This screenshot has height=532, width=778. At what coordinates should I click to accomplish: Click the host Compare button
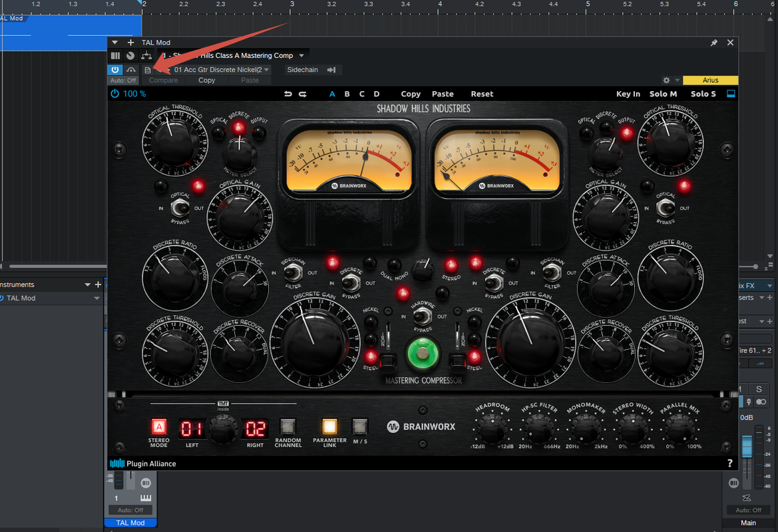pos(163,80)
